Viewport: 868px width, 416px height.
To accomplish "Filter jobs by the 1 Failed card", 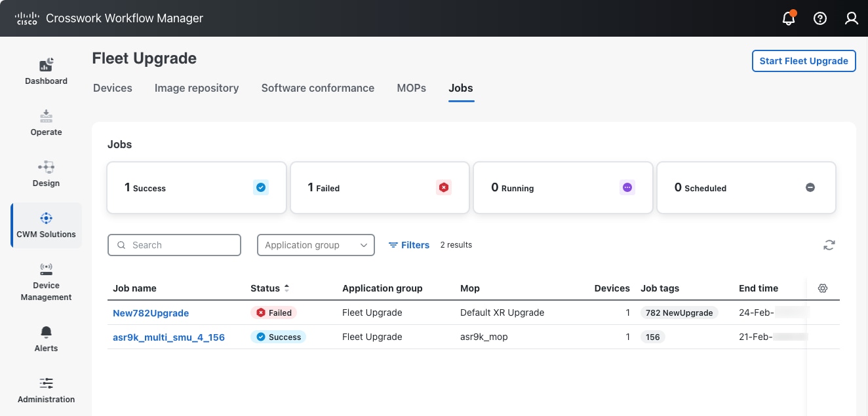I will [380, 188].
